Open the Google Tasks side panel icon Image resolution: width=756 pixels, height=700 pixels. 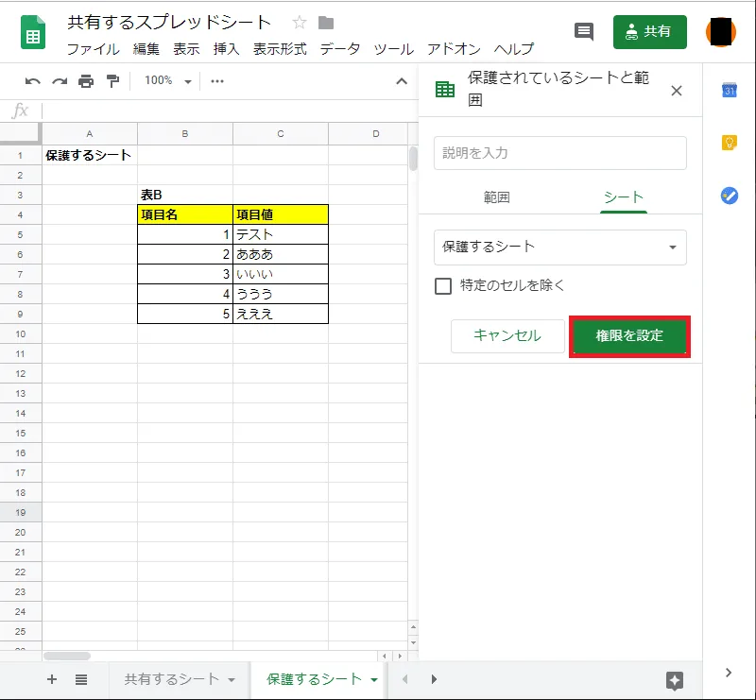pos(729,196)
